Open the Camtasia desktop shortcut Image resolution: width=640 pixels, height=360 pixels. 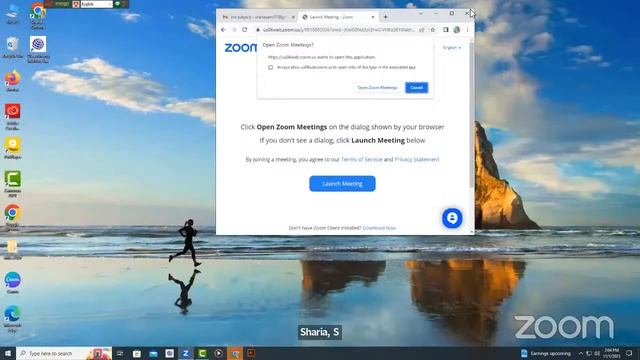pos(13,184)
